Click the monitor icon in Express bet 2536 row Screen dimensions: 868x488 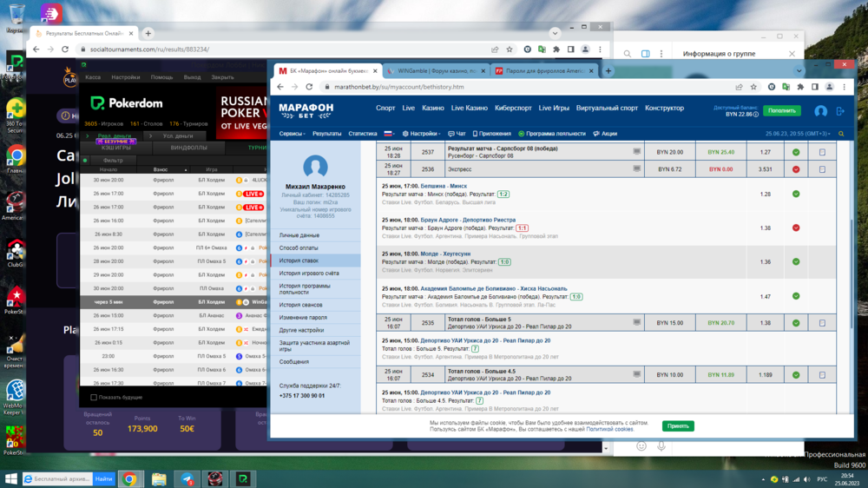(636, 168)
